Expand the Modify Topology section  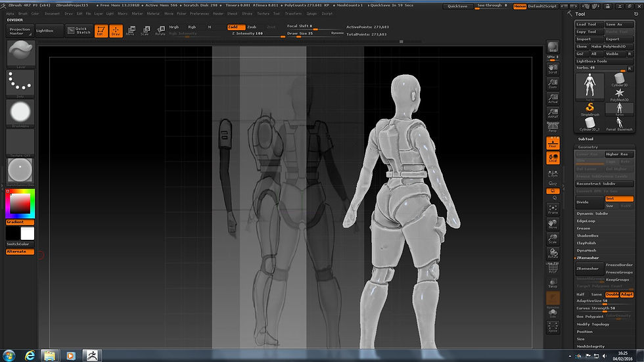tap(593, 324)
